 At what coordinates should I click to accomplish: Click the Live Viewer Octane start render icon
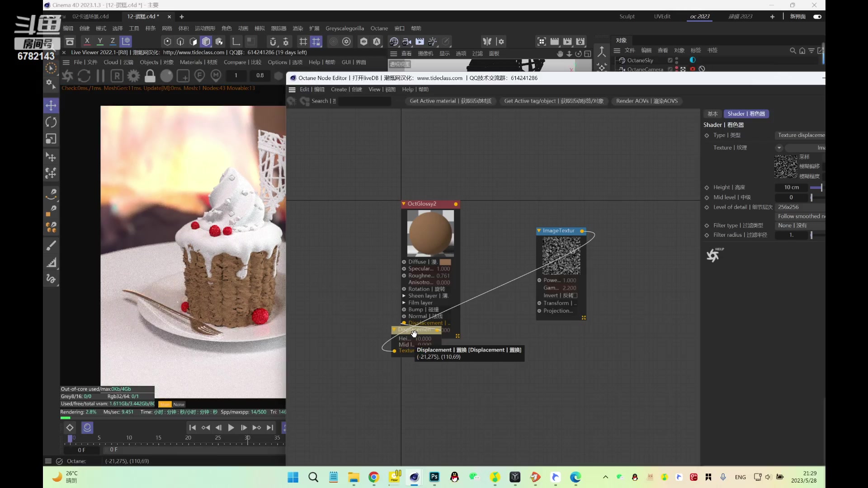pos(67,75)
